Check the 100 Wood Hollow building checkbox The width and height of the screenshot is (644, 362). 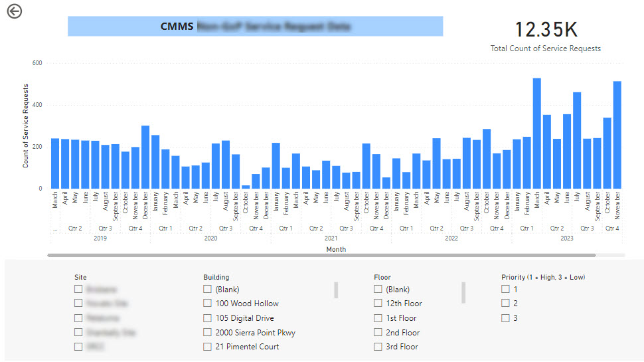click(x=208, y=304)
